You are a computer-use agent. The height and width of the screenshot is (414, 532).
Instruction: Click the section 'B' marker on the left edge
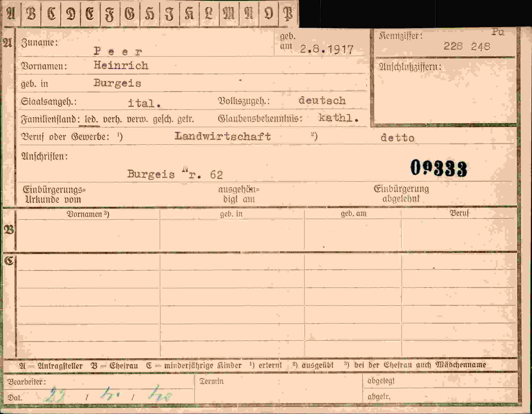click(x=9, y=230)
